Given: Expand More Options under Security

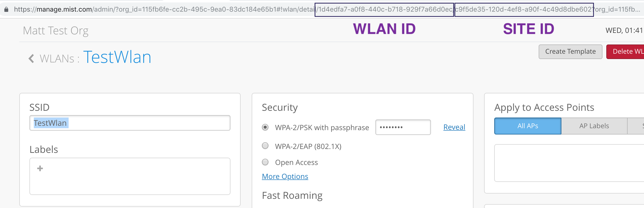Looking at the screenshot, I should coord(285,177).
